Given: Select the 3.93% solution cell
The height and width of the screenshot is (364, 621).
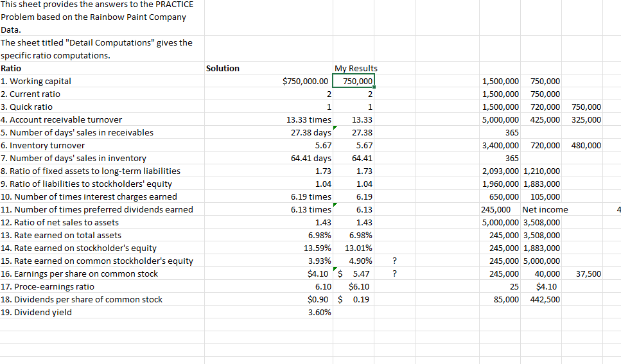Looking at the screenshot, I should click(x=268, y=261).
